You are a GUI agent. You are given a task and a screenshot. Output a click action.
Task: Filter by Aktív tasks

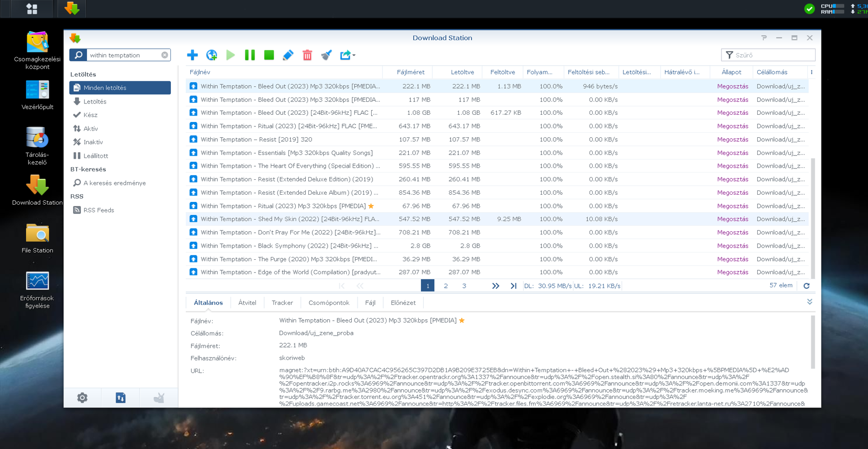[x=120, y=129]
